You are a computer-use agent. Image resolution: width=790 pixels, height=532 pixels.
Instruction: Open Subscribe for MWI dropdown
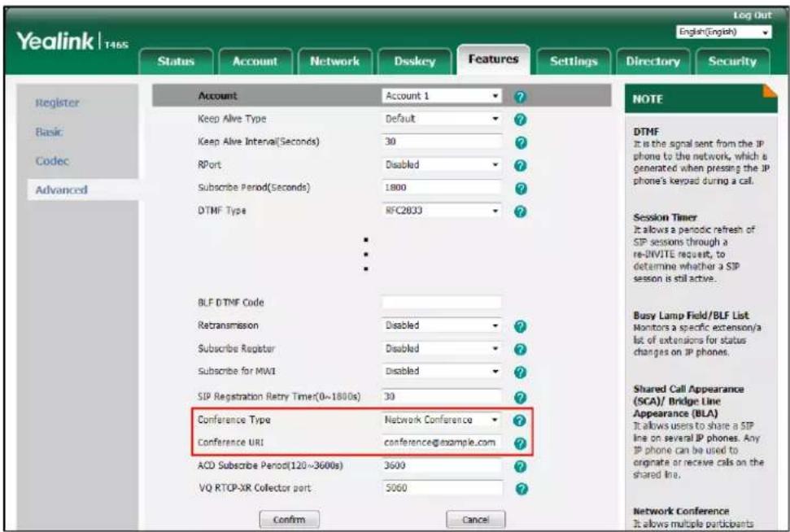pos(442,371)
